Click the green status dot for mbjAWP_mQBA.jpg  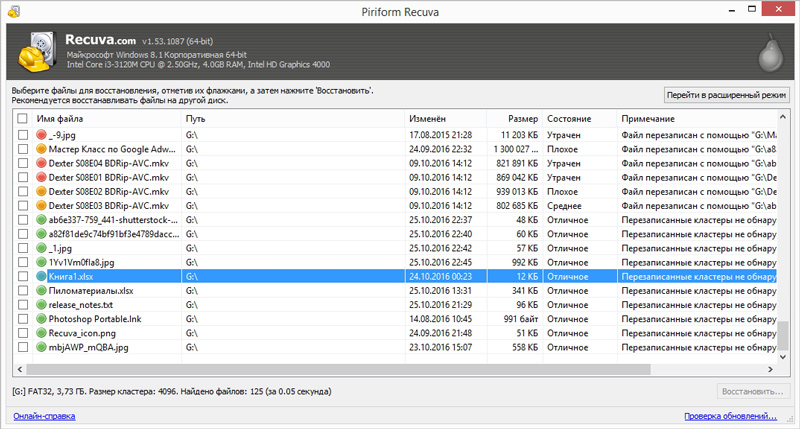41,347
